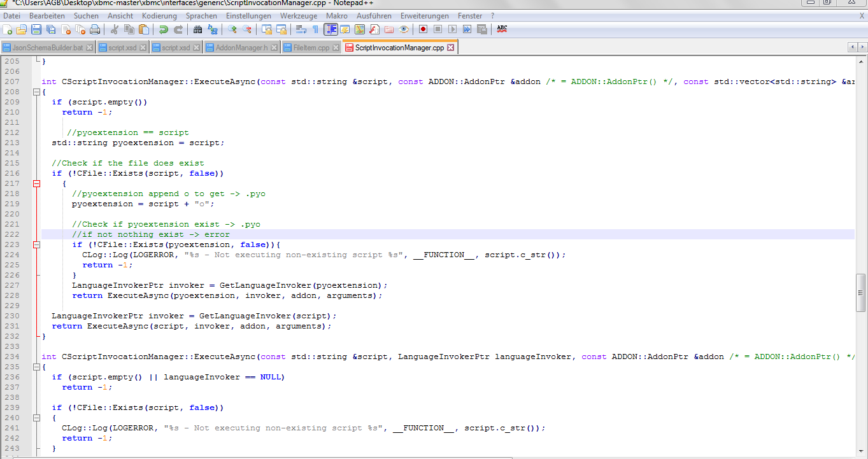This screenshot has width=868, height=459.
Task: Click the comment '//Check if the file does exist'
Action: tap(128, 163)
